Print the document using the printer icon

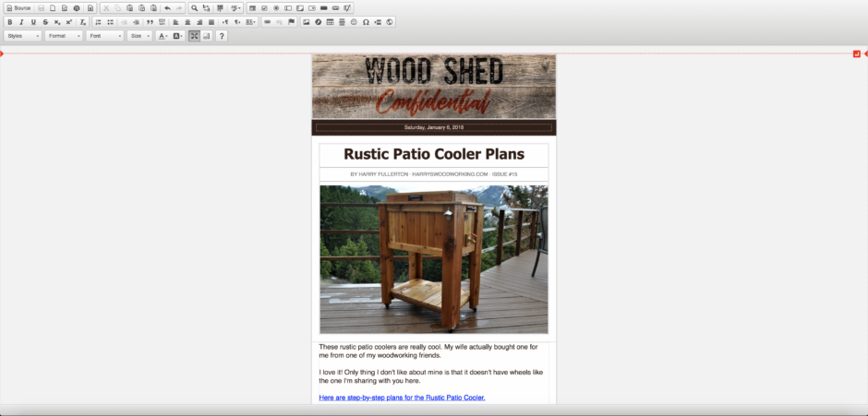77,8
